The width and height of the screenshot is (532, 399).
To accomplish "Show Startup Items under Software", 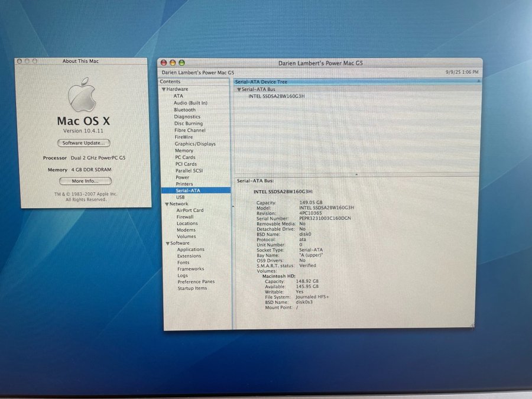I will (192, 288).
